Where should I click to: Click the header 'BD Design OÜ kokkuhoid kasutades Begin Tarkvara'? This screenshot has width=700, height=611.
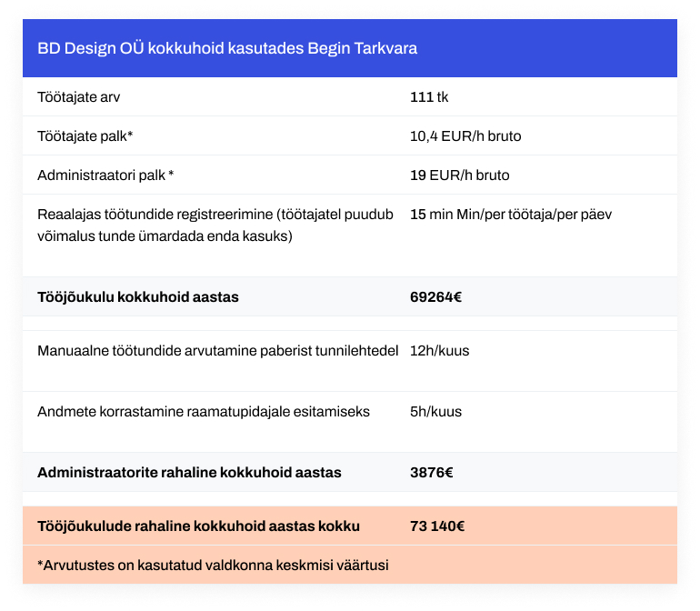227,48
